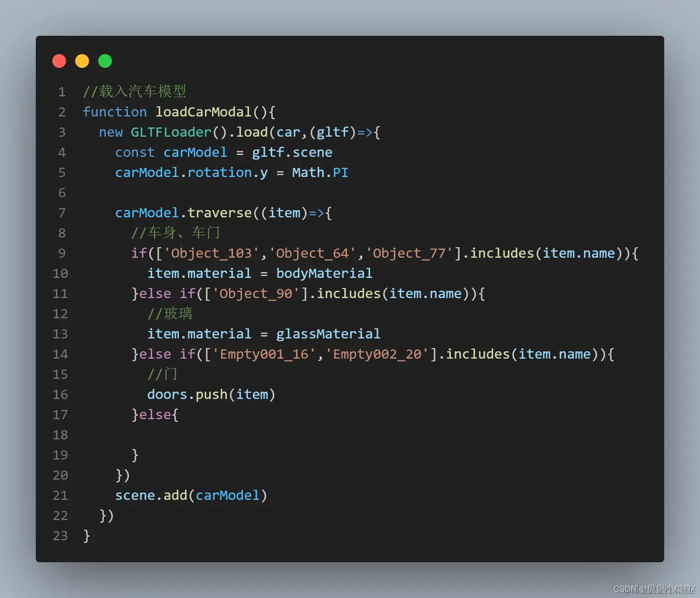Click line number 18
The image size is (700, 598).
[60, 435]
